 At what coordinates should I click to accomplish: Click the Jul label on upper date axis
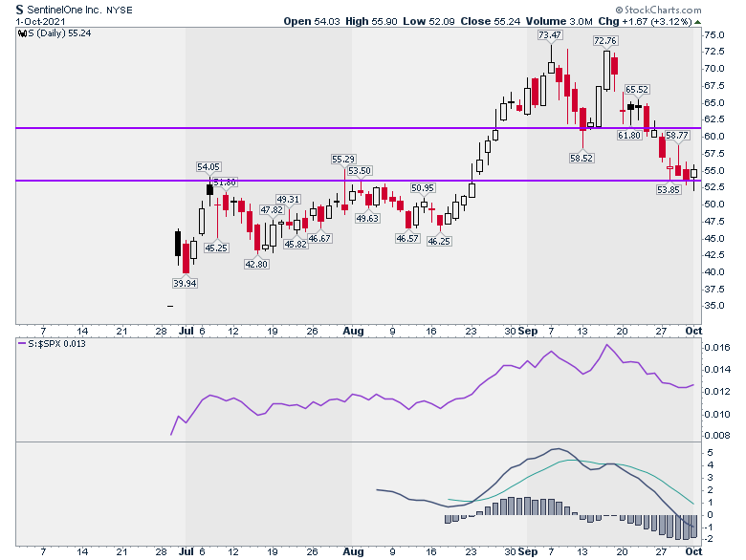pyautogui.click(x=186, y=331)
